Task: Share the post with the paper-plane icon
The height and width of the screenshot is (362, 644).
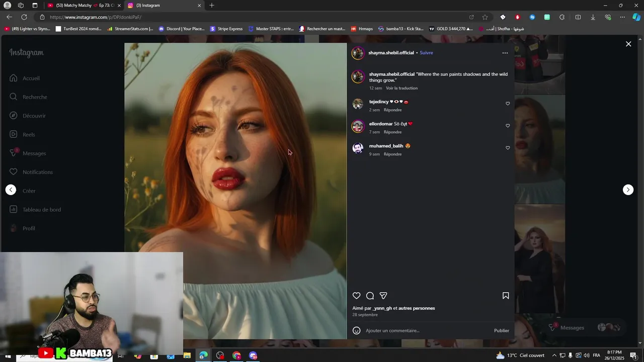Action: [383, 296]
